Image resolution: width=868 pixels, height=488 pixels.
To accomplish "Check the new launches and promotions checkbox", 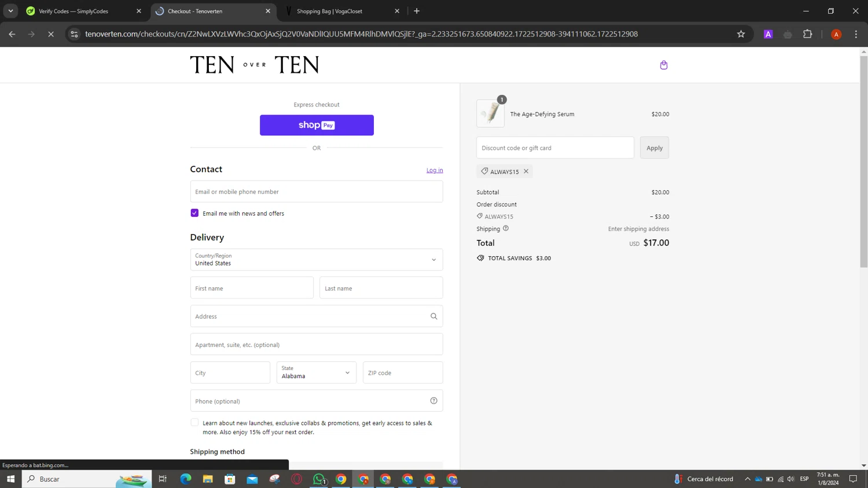I will (194, 423).
